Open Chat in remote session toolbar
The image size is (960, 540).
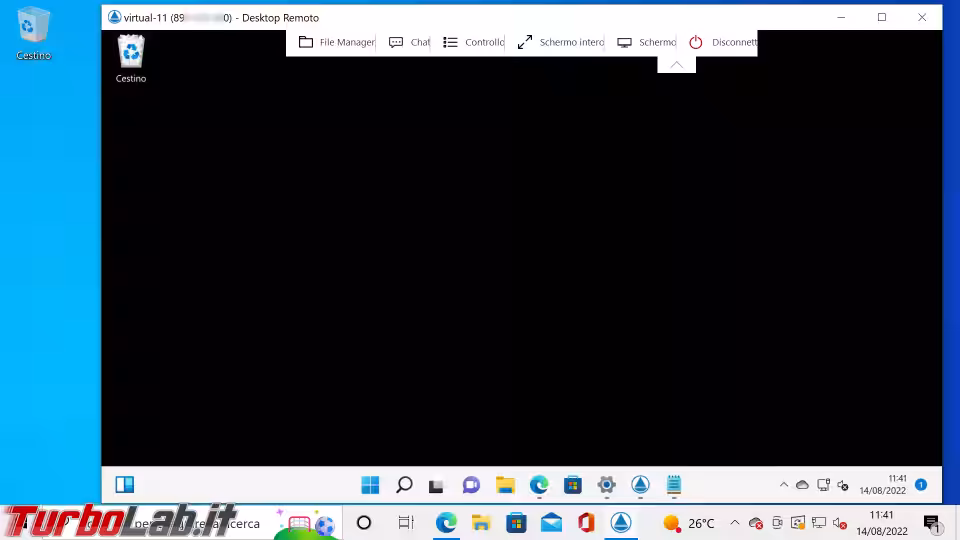(x=409, y=42)
